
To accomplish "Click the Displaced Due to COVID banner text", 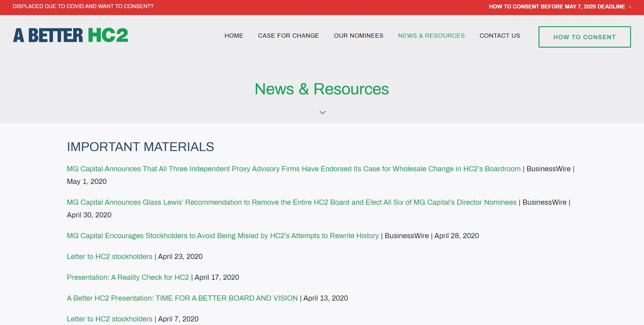I will coord(83,6).
